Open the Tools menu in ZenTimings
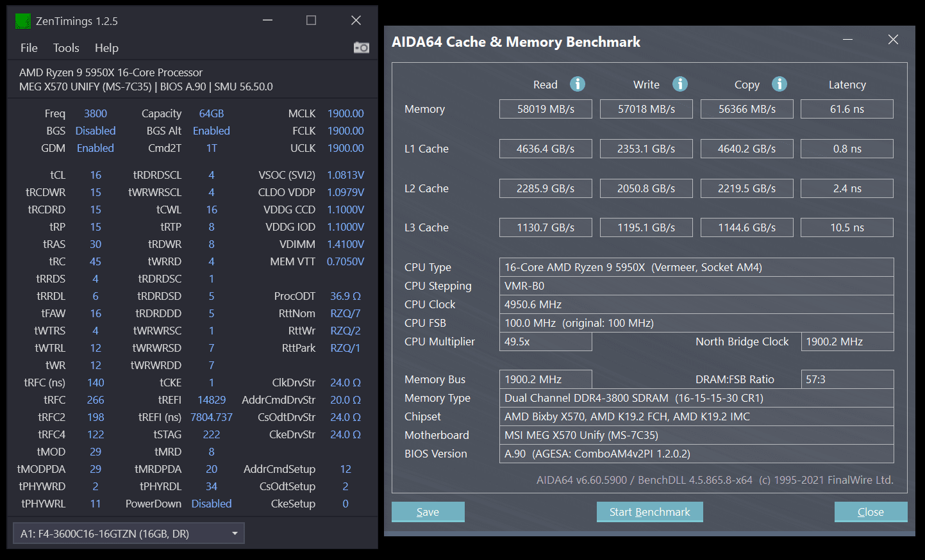The height and width of the screenshot is (560, 925). (x=66, y=48)
